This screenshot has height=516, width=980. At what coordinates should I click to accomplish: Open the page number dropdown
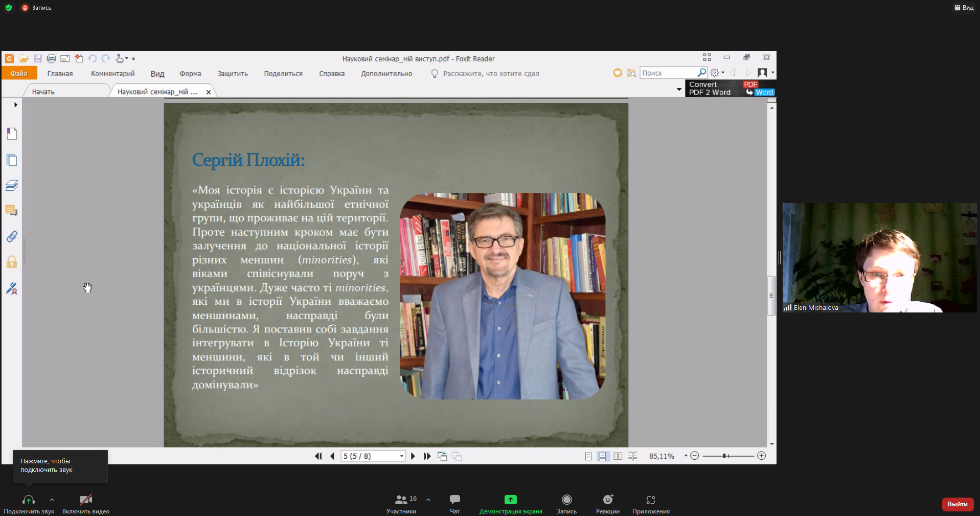[402, 456]
